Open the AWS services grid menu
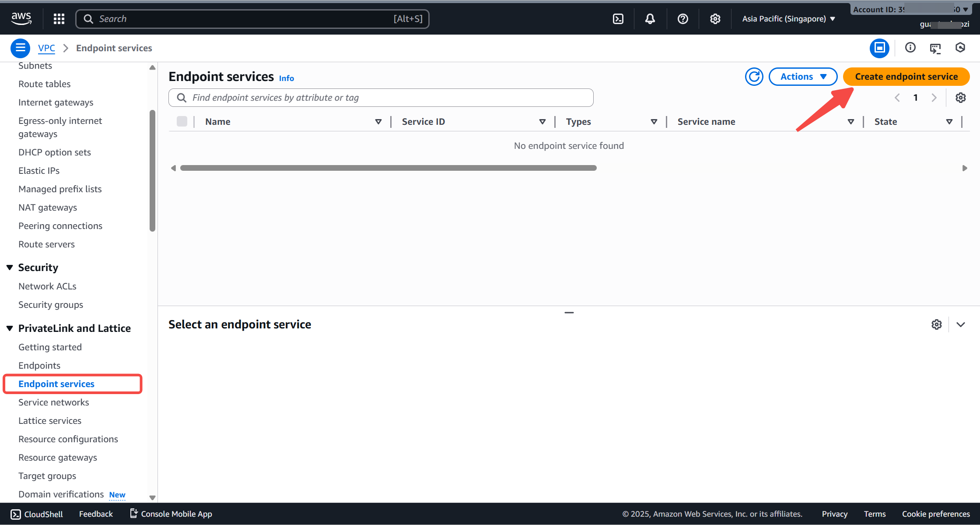Screen dimensions: 980x525 [x=59, y=19]
